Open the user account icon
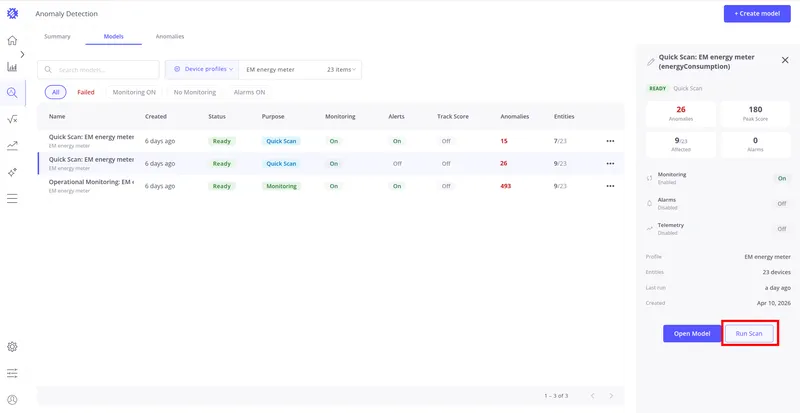800x413 pixels. [x=12, y=400]
